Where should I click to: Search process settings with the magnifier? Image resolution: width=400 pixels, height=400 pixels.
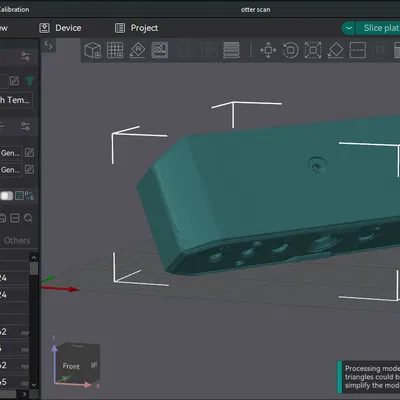28,218
